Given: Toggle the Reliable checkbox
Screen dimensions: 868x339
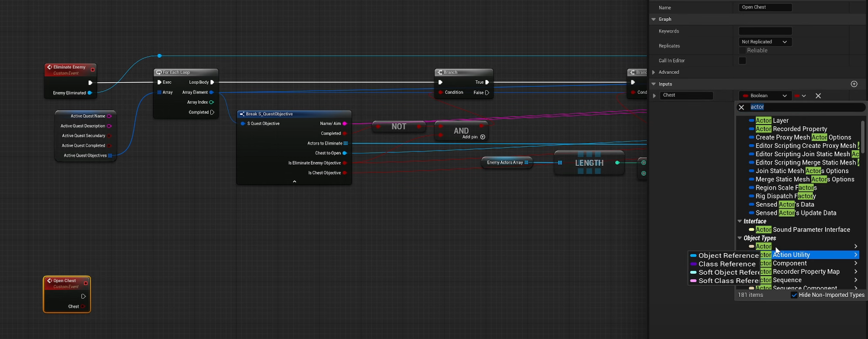Looking at the screenshot, I should tap(742, 51).
